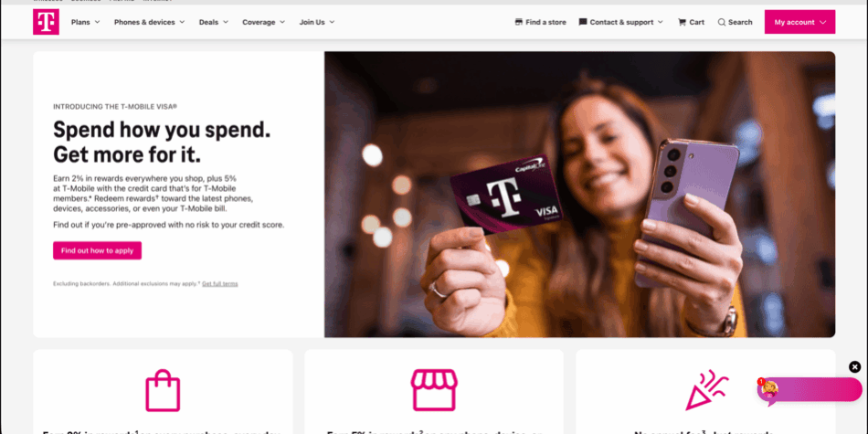Image resolution: width=868 pixels, height=434 pixels.
Task: Dismiss the chat widget with X
Action: tap(854, 367)
